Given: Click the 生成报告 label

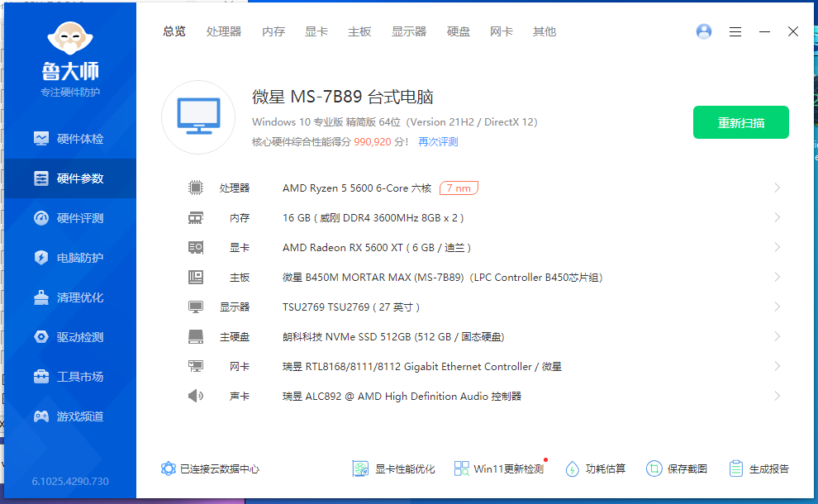Looking at the screenshot, I should (x=769, y=468).
